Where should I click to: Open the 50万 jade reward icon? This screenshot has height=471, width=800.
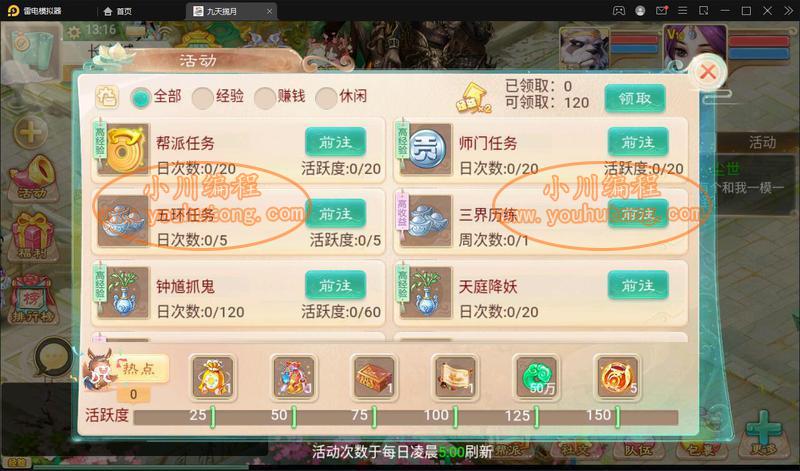(536, 377)
